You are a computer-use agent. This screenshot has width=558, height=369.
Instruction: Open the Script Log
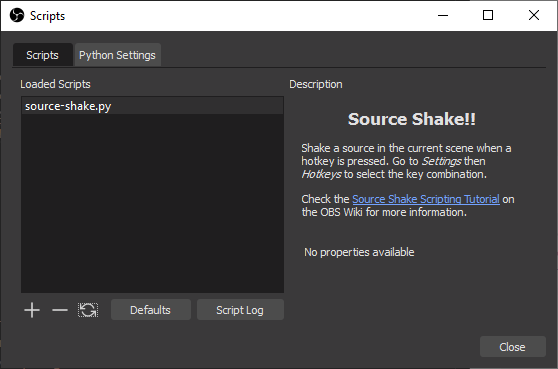[x=240, y=310]
